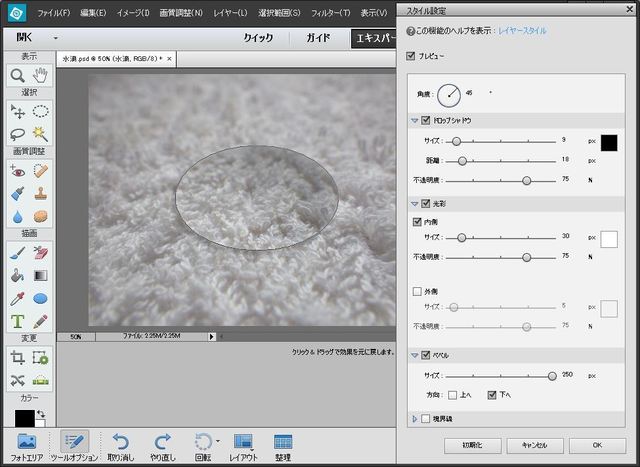The image size is (640, 467).
Task: Toggle the プレビュー preview checkbox
Action: click(x=412, y=57)
